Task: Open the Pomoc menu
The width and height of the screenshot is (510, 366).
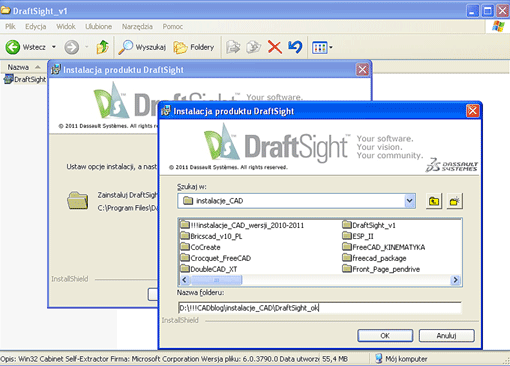Action: (173, 26)
